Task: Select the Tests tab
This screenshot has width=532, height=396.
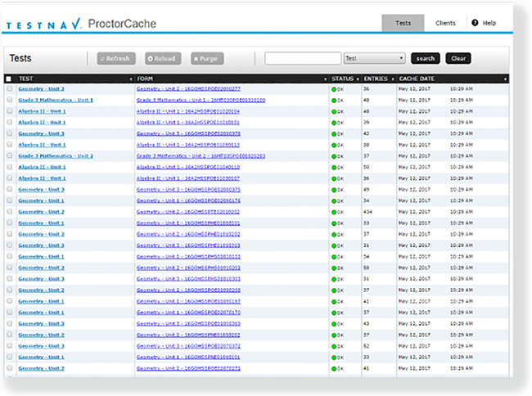Action: tap(403, 23)
